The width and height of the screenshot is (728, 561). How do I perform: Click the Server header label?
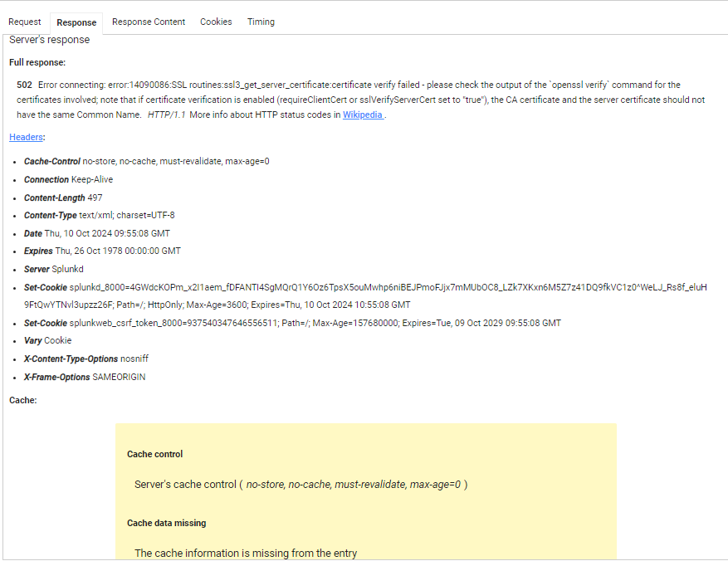(37, 270)
